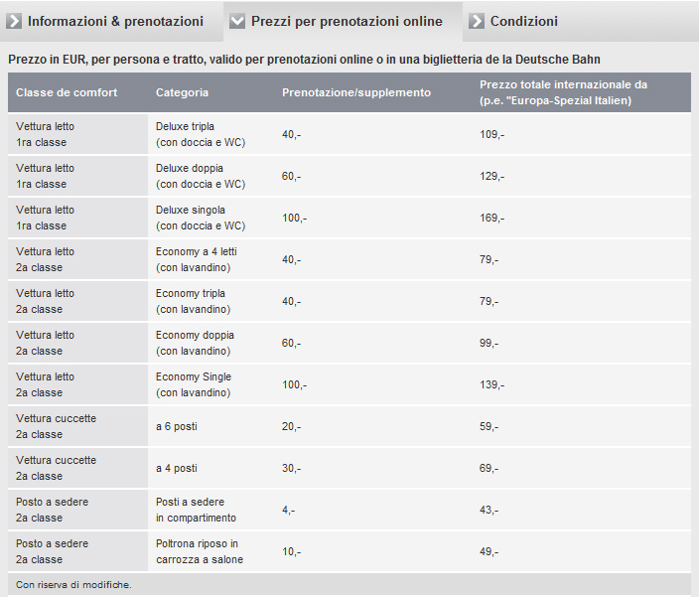Viewport: 700px width, 597px height.
Task: Select the Deluxe tripla category cell
Action: 200,134
